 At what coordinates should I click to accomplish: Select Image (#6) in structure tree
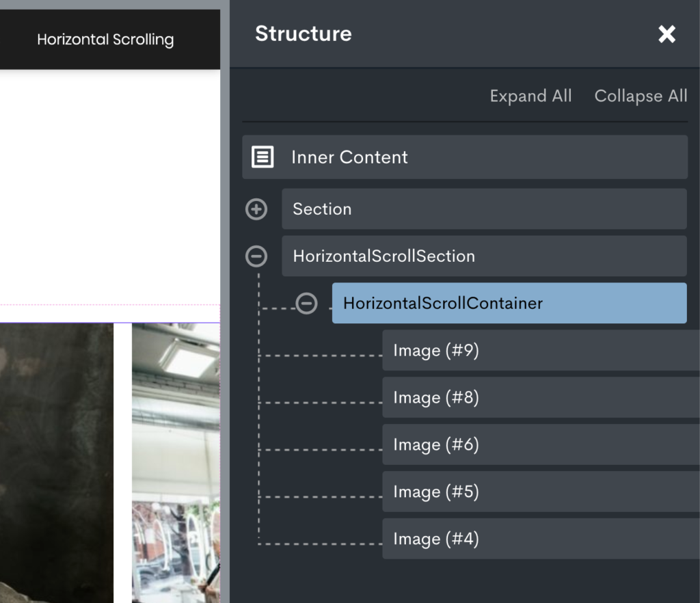tap(541, 444)
